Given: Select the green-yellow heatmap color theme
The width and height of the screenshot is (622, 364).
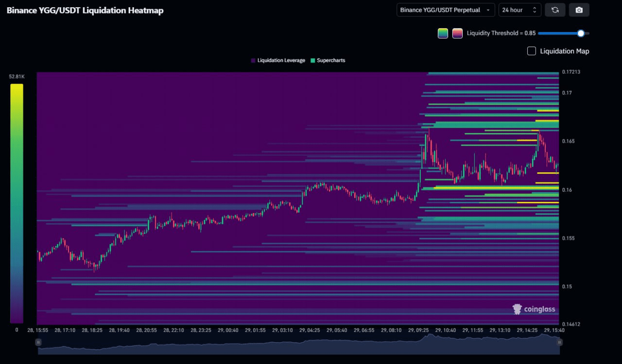Looking at the screenshot, I should point(443,33).
